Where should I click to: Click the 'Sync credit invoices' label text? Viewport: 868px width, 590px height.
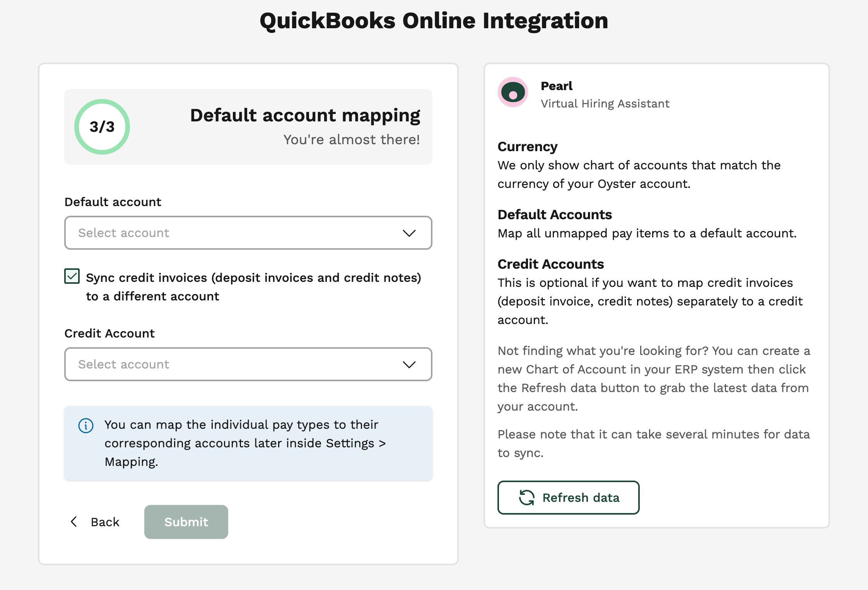coord(253,287)
